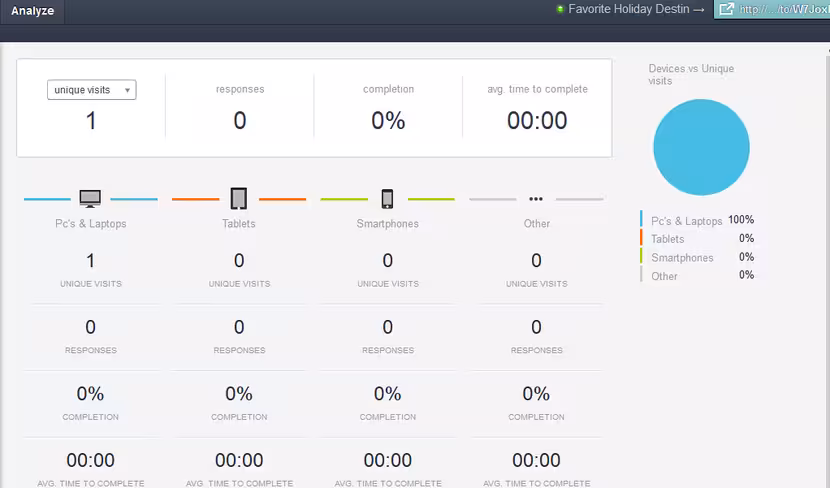The width and height of the screenshot is (830, 488).
Task: Open the Analyze tab
Action: pos(32,11)
